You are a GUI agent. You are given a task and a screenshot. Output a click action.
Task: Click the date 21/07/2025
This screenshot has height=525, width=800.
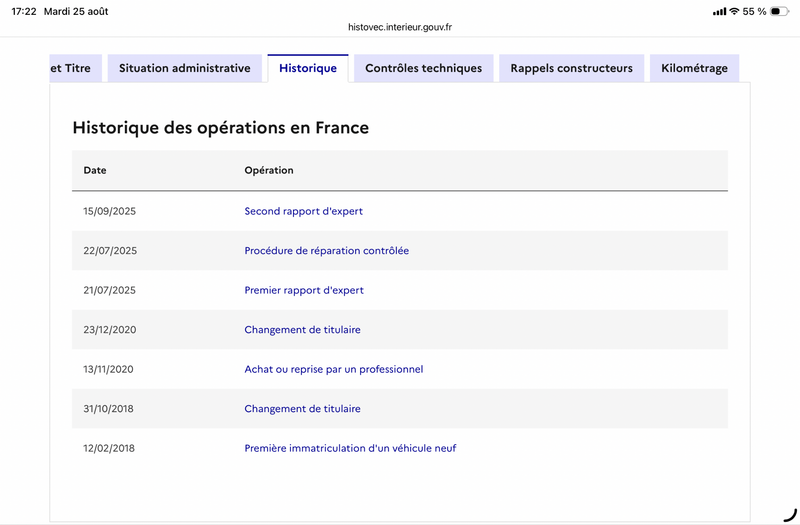tap(110, 290)
